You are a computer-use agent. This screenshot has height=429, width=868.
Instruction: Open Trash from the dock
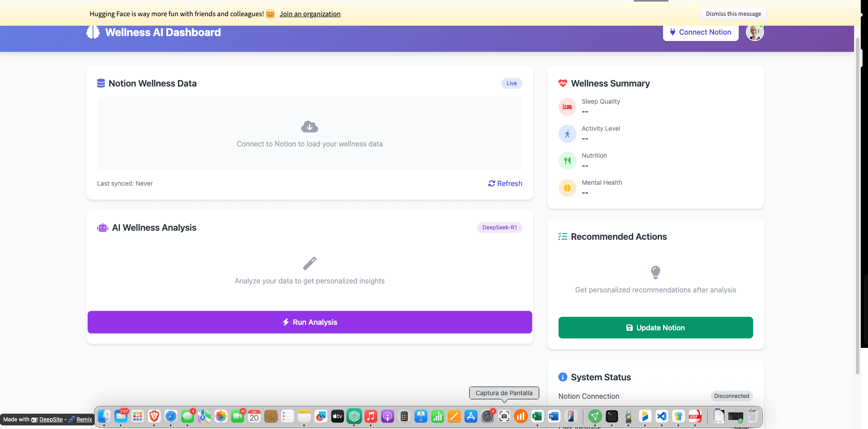(x=752, y=416)
